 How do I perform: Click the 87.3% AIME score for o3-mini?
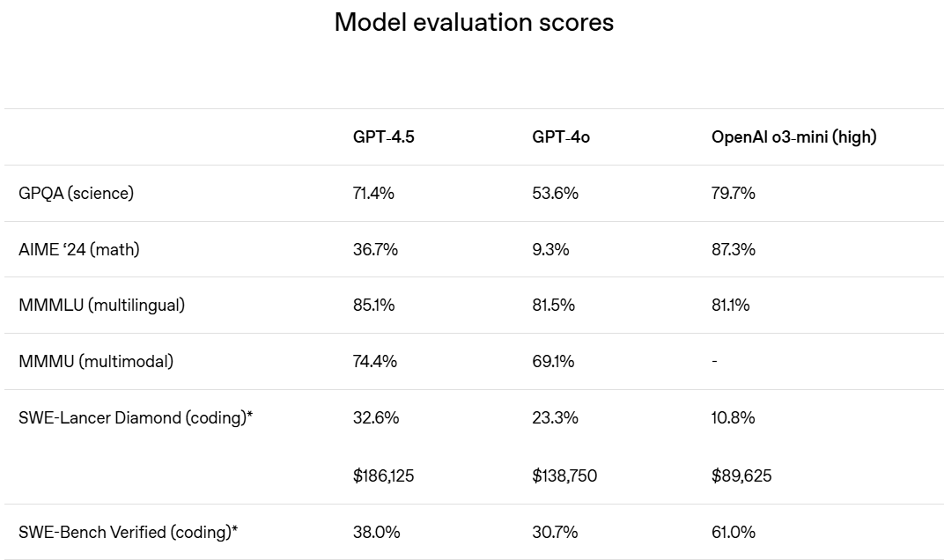[734, 249]
